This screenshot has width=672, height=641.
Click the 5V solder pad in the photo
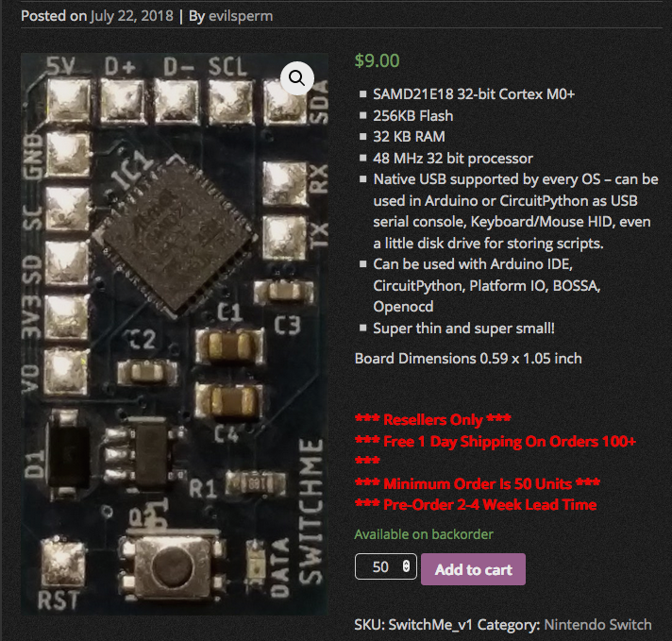[x=68, y=101]
